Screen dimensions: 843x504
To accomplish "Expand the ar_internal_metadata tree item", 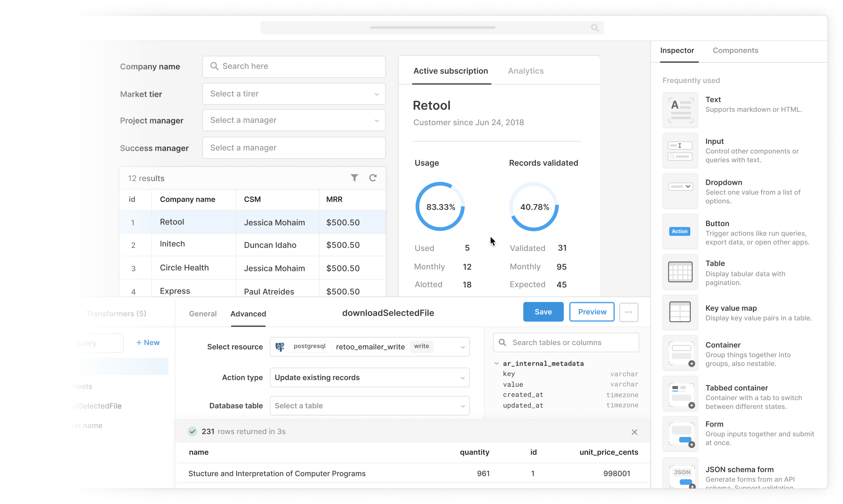I will click(498, 363).
